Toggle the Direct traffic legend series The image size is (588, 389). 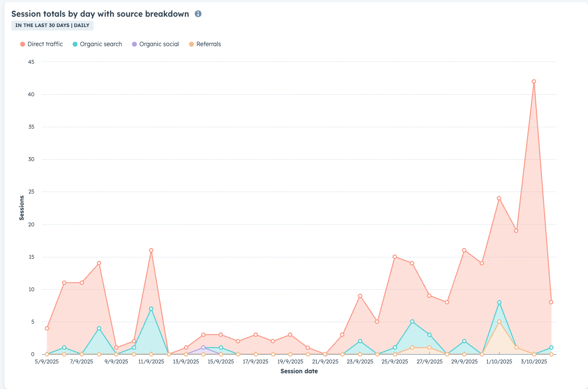45,44
